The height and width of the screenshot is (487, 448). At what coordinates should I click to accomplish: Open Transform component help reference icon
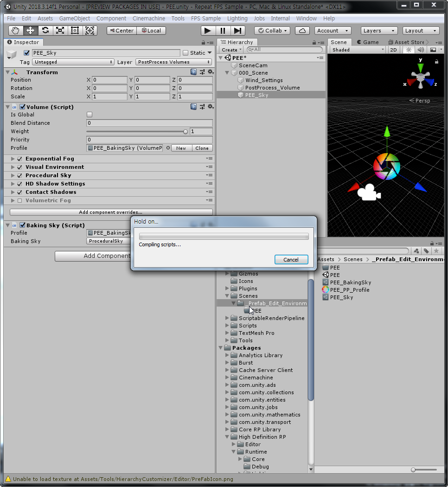193,72
